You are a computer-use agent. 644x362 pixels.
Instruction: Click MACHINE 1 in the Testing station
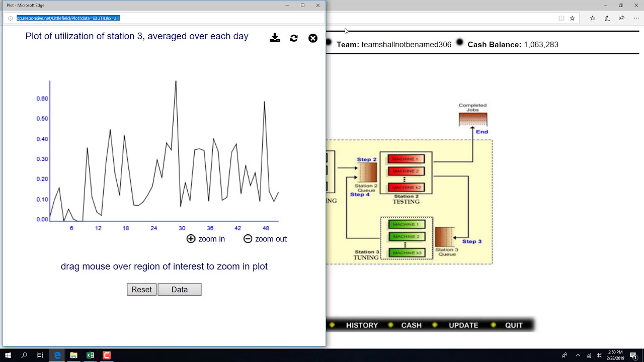coord(406,159)
